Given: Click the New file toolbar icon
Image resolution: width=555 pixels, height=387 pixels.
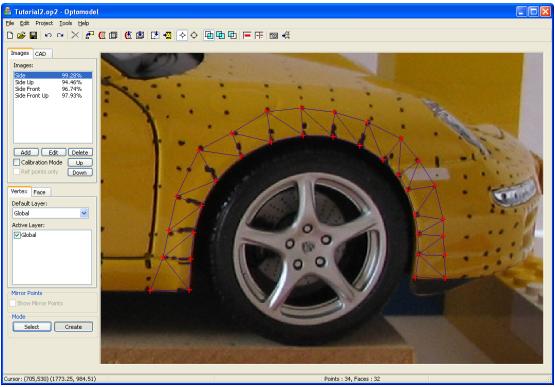Looking at the screenshot, I should coord(10,35).
